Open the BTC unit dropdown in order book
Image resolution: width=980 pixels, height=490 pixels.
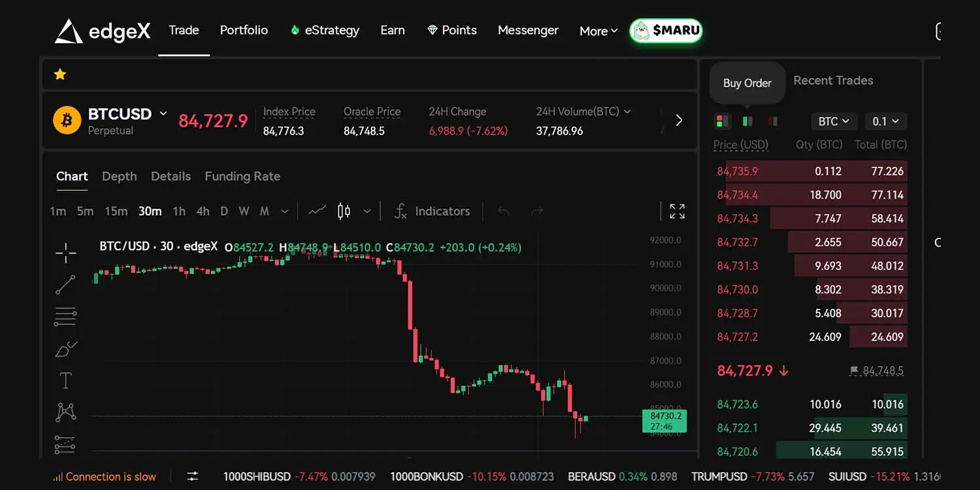pyautogui.click(x=834, y=121)
